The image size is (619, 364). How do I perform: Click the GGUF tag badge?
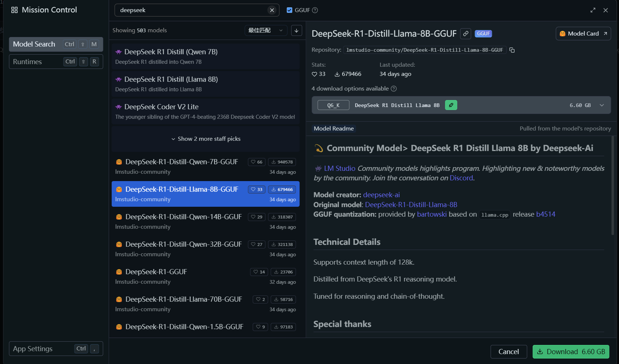[x=483, y=34]
